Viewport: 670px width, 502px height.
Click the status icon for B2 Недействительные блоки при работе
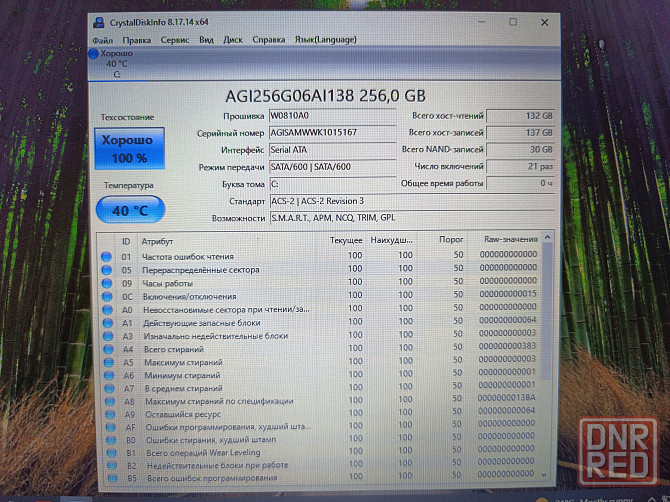pyautogui.click(x=112, y=465)
